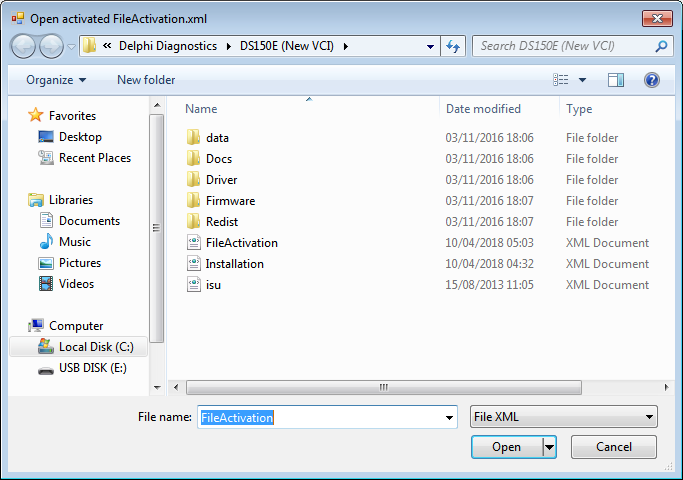Click the magnifier search icon
This screenshot has width=683, height=480.
coord(661,46)
